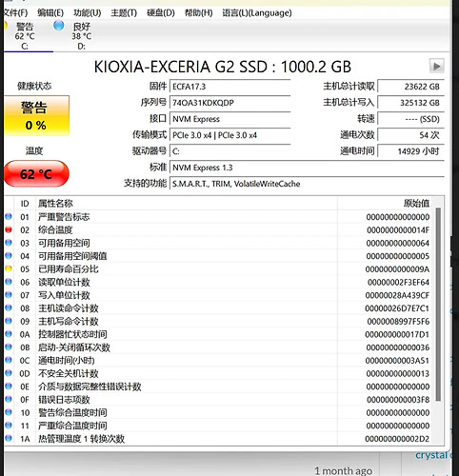Open the 文件(F) menu
459x476 pixels.
[x=16, y=13]
